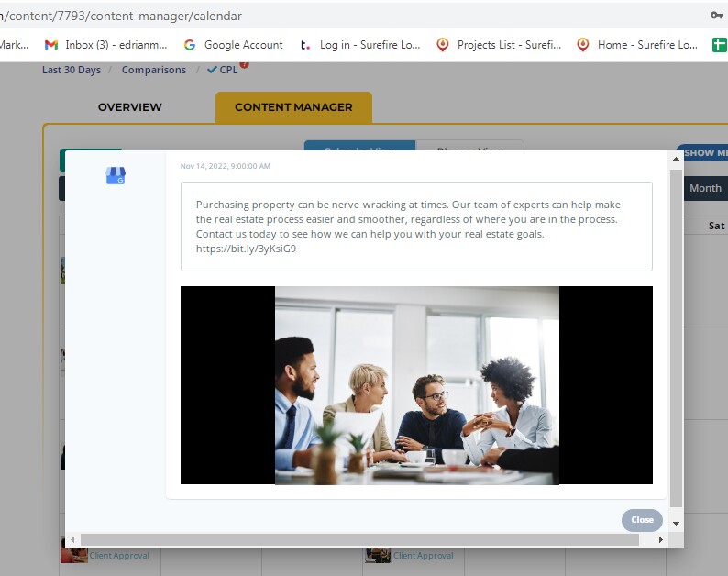Click the horizontal scroll right arrow
Screen dimensions: 728x576
point(661,539)
